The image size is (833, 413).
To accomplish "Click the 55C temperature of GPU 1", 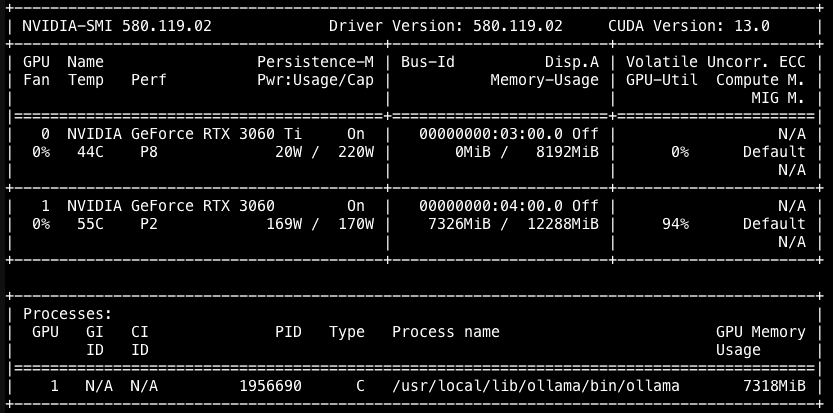I will pos(90,224).
